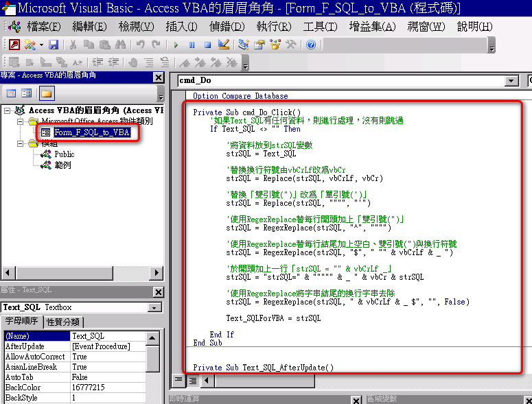This screenshot has width=532, height=404.
Task: Switch to the 性質分類 properties tab
Action: pyautogui.click(x=63, y=322)
